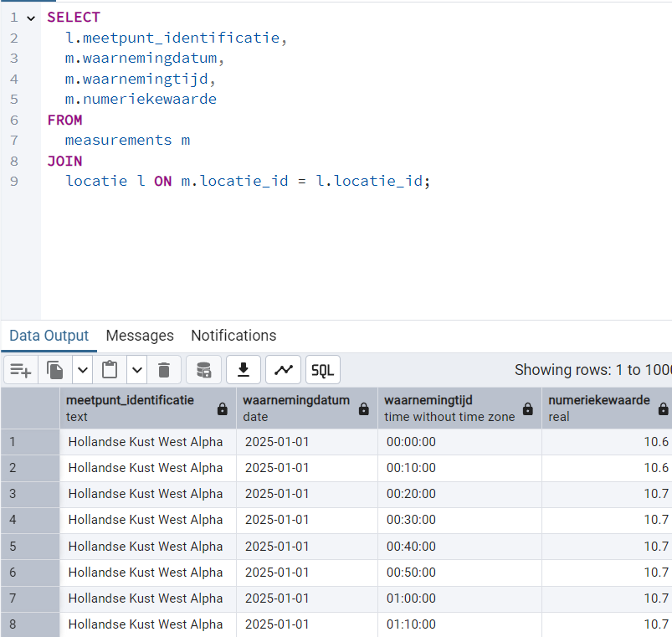Click the JOIN keyword on line 8
The image size is (672, 637).
(x=64, y=162)
